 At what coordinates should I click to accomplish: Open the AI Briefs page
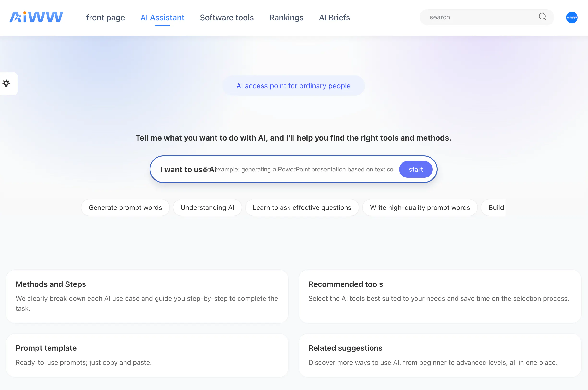pyautogui.click(x=334, y=18)
